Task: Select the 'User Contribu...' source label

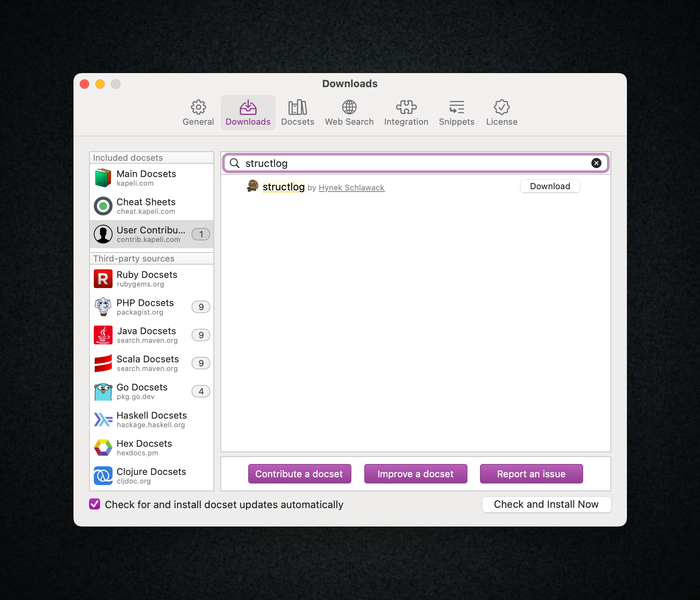Action: click(151, 230)
